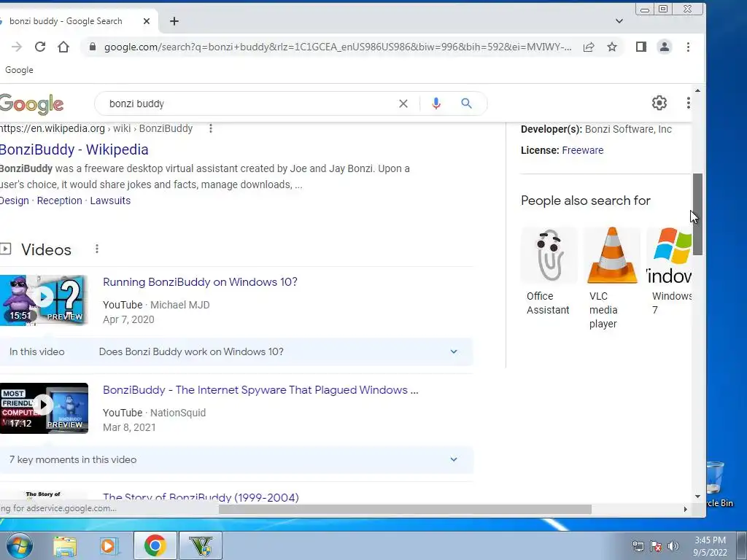Click the scrollbar up arrow
This screenshot has height=560, width=747.
pos(697,90)
